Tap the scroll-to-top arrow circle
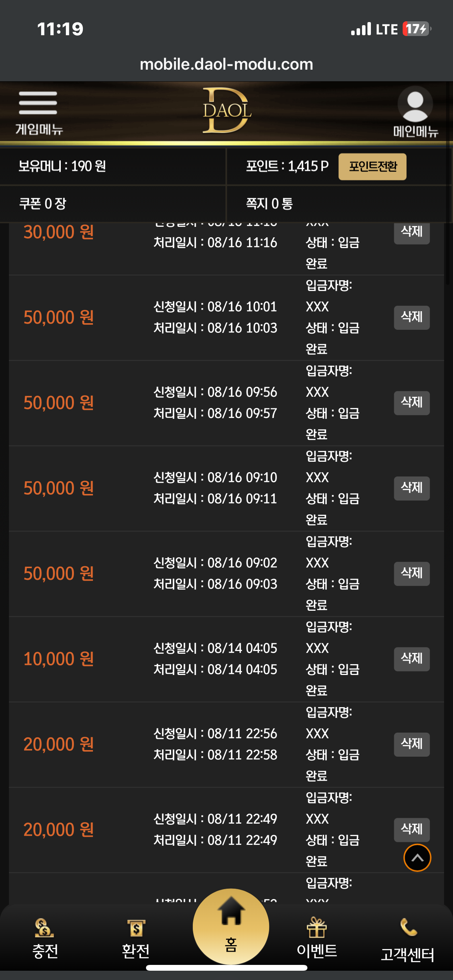The width and height of the screenshot is (453, 980). point(417,858)
